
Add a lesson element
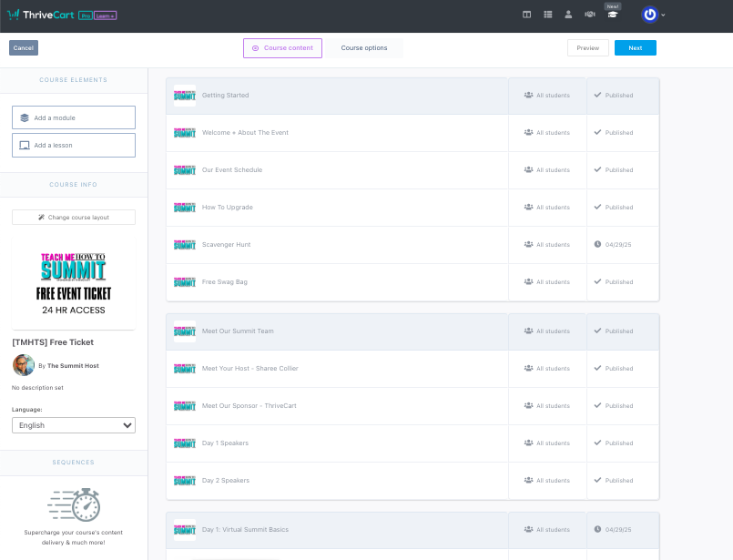click(x=74, y=145)
